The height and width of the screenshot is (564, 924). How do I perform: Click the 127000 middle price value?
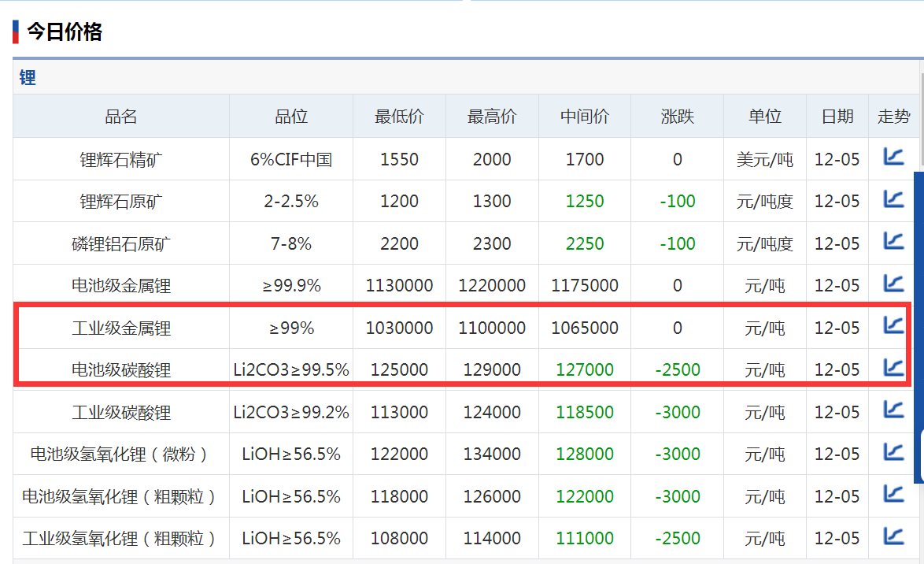(x=585, y=370)
